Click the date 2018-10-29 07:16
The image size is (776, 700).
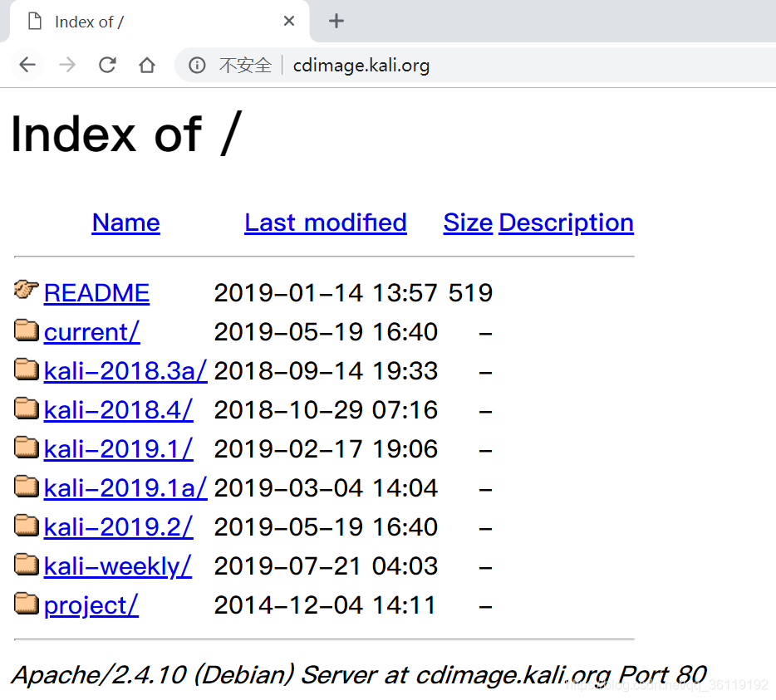tap(326, 410)
